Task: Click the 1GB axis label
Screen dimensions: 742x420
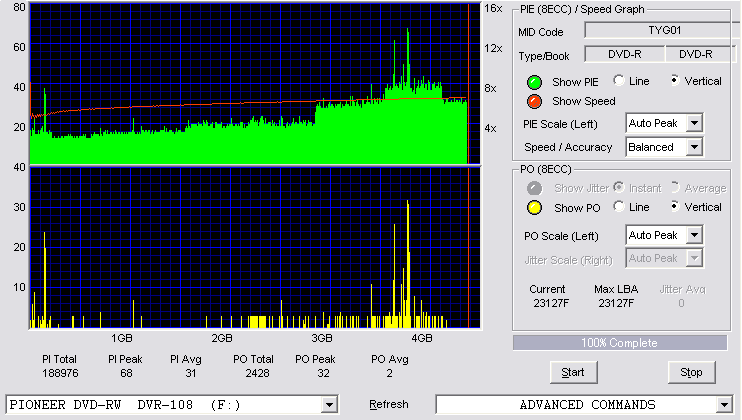Action: pos(122,339)
